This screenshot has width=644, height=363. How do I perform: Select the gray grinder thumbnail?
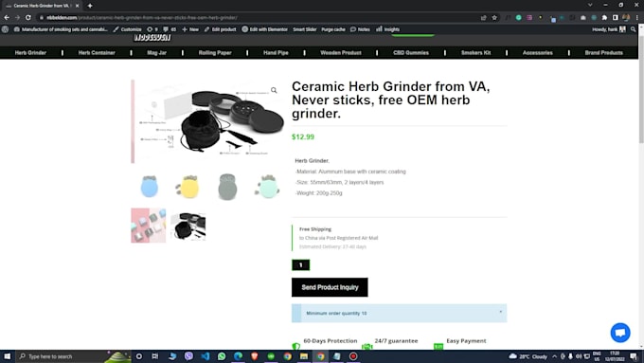(227, 187)
